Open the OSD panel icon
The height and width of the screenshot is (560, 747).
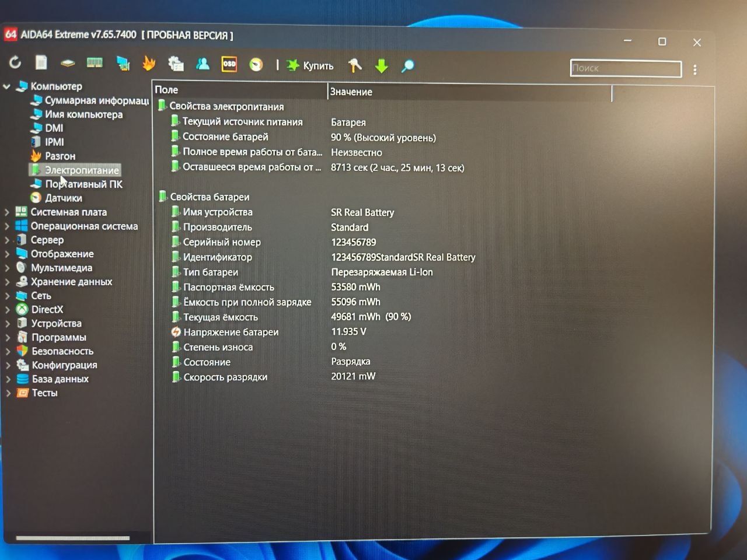click(x=229, y=64)
